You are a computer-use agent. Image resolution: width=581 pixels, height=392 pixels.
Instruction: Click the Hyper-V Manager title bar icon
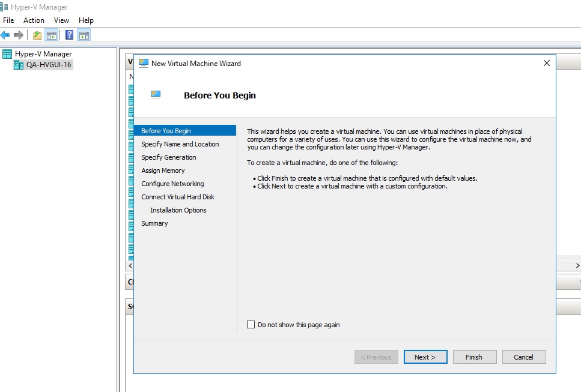coord(4,7)
